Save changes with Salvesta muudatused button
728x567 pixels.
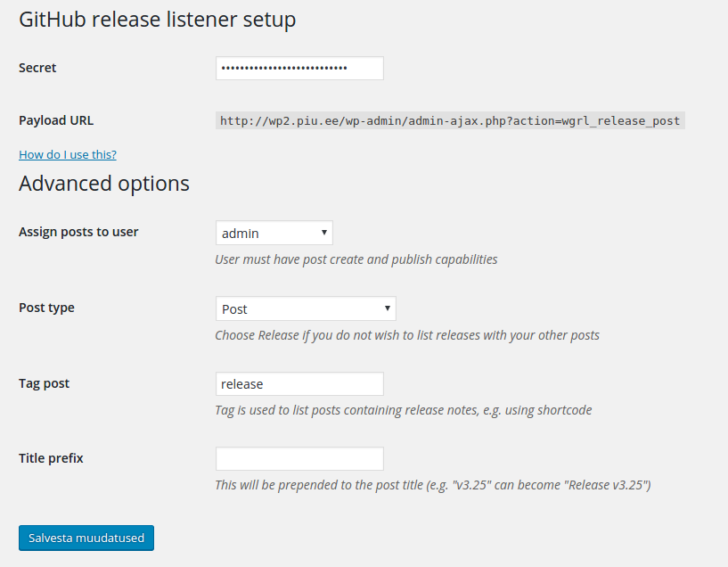pos(86,538)
